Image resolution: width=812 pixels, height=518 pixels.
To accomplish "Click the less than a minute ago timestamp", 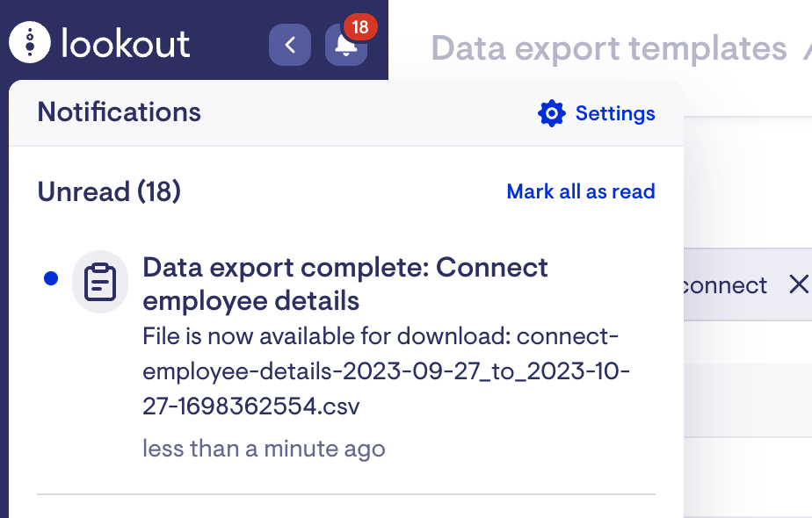I will tap(264, 449).
